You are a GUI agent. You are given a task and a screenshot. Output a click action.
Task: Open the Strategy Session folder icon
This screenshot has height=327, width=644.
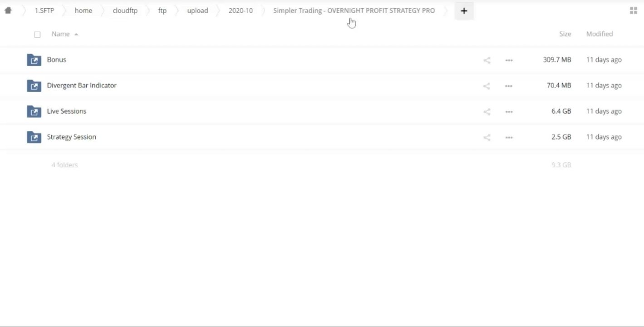point(34,137)
